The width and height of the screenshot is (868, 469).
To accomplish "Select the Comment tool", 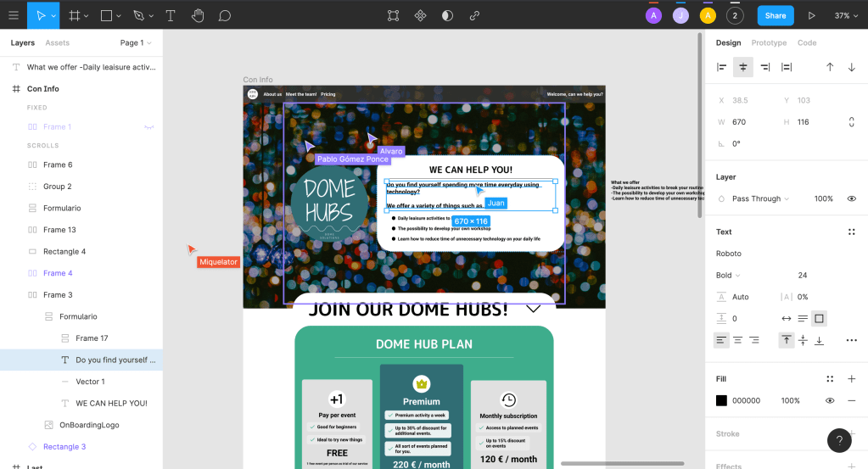I will (x=225, y=15).
